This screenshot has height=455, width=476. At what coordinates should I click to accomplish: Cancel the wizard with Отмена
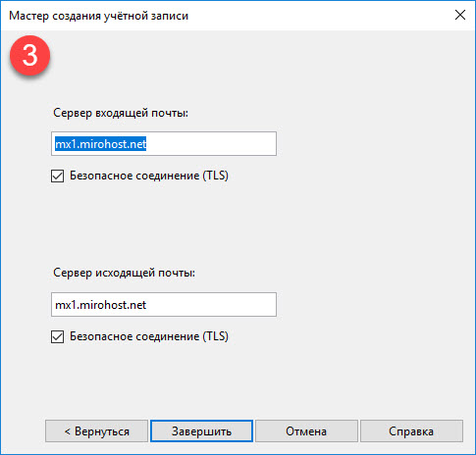point(306,431)
